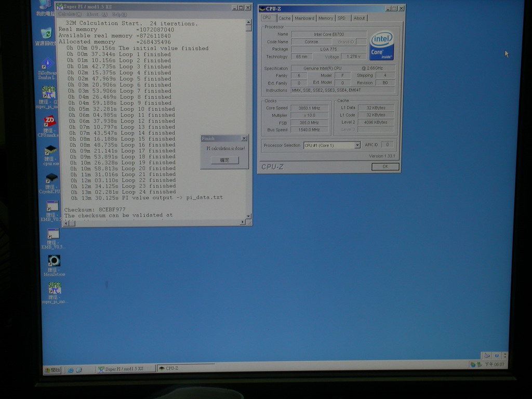Switch to the Mainboard tab in CPU-Z
532x399 pixels.
(304, 18)
